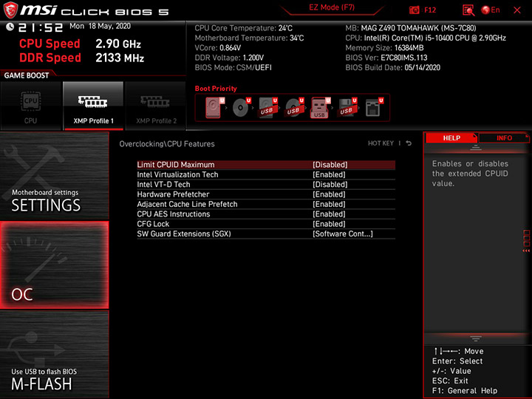This screenshot has height=399, width=532.
Task: Select the Intel Virtualization Tech label
Action: point(177,174)
